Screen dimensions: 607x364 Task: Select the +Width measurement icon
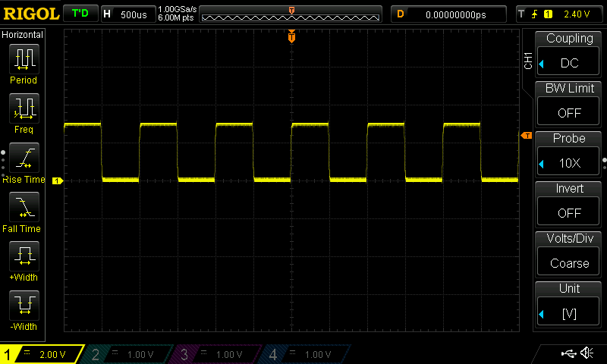point(24,256)
